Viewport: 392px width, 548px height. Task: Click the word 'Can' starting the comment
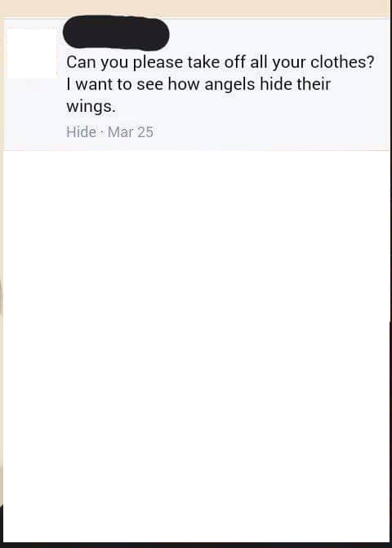(81, 62)
